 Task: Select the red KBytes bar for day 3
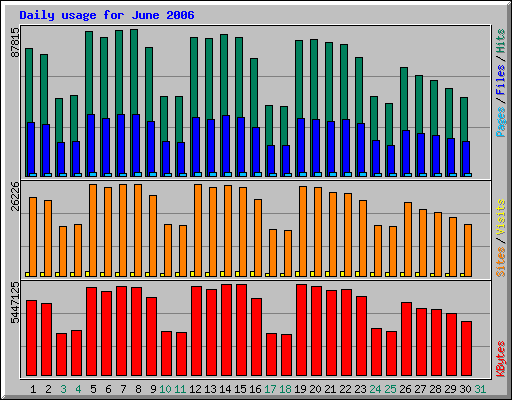click(61, 355)
